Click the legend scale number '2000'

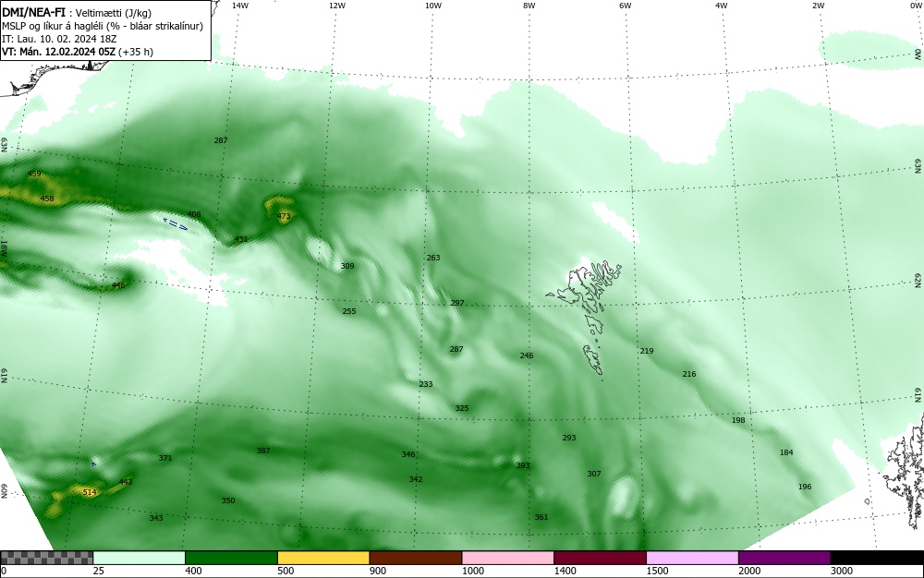pyautogui.click(x=749, y=571)
